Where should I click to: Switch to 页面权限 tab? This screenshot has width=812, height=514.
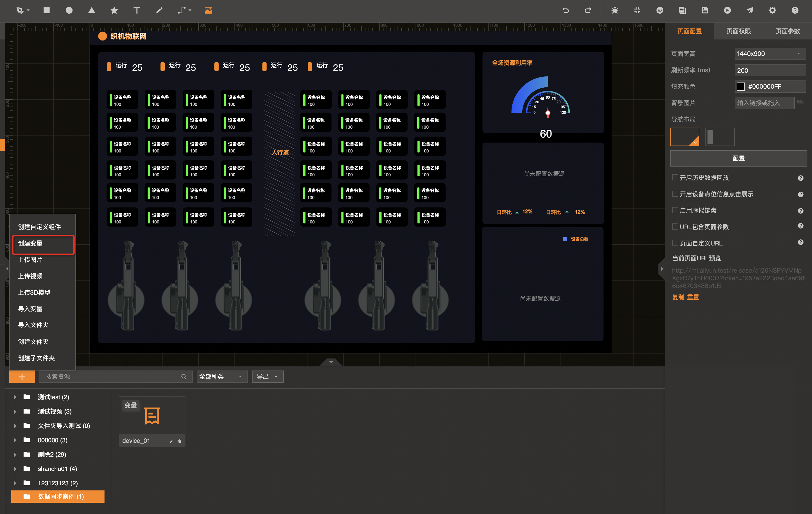tap(738, 31)
